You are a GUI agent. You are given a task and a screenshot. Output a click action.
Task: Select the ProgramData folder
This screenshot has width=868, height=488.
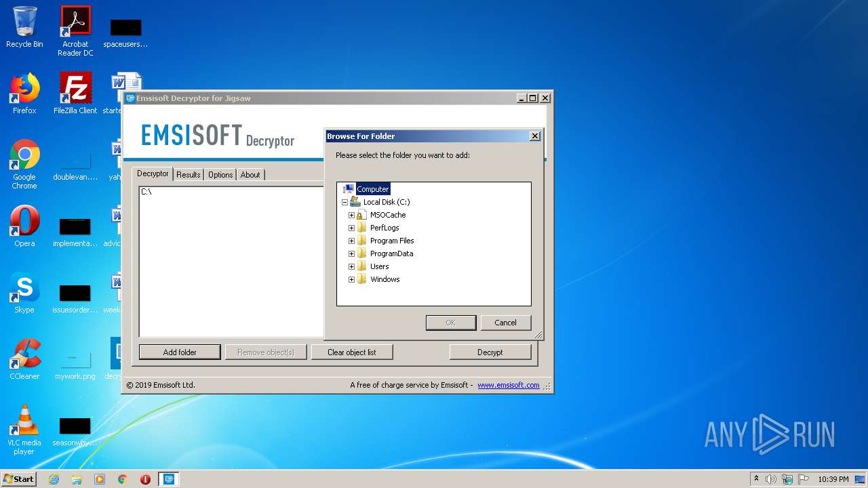[x=391, y=253]
